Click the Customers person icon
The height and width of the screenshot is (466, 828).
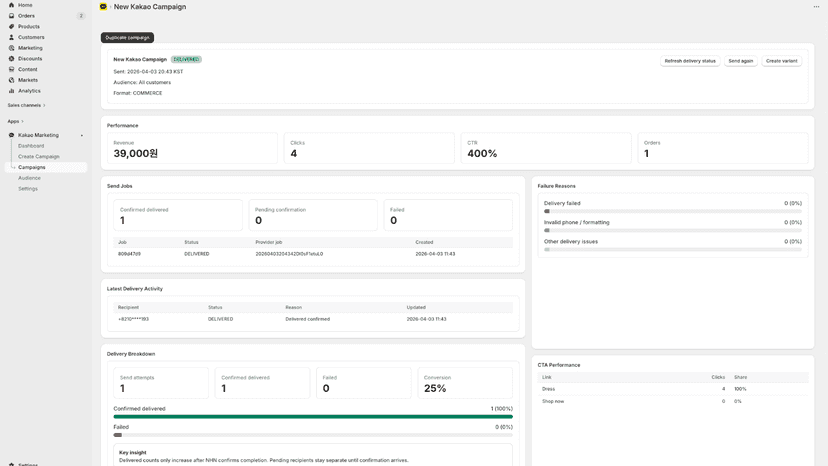11,37
